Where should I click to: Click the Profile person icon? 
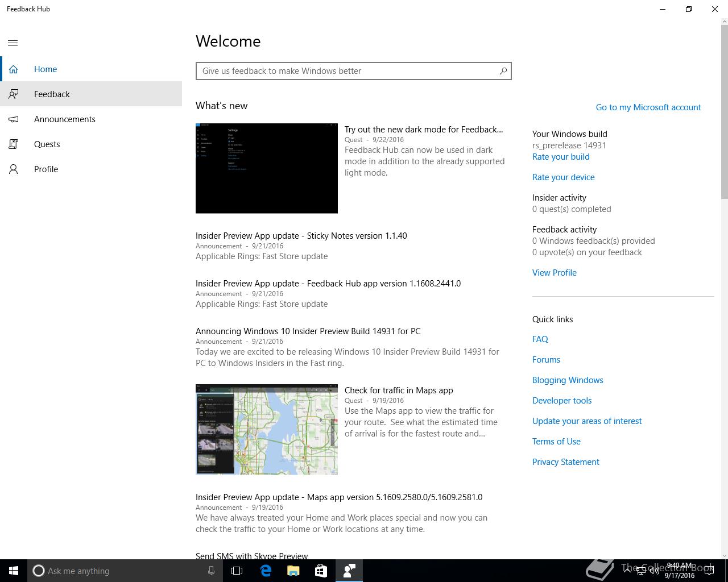pyautogui.click(x=13, y=169)
